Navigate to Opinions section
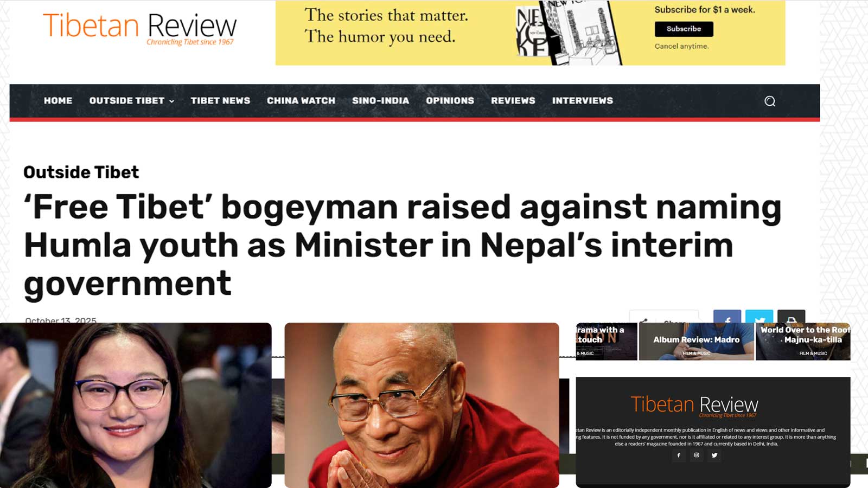The width and height of the screenshot is (868, 488). (x=450, y=100)
